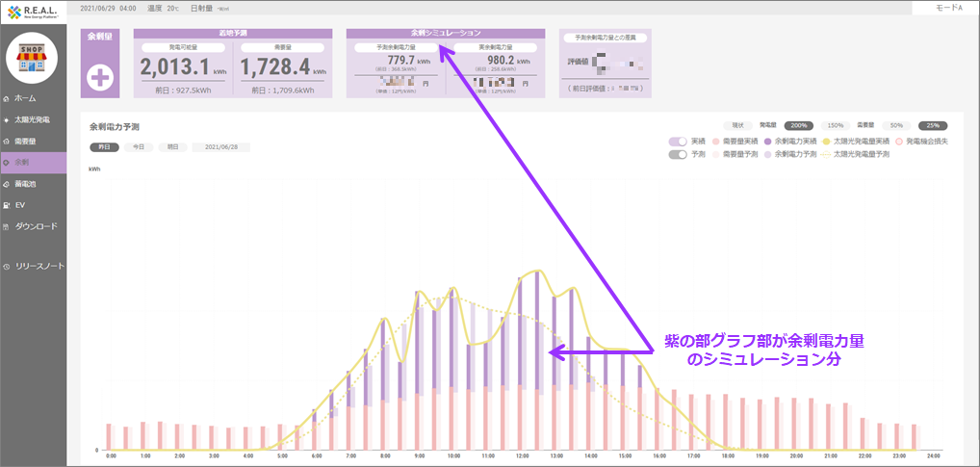Toggle the 予測 forecast data switch
This screenshot has height=467, width=980.
pos(679,154)
